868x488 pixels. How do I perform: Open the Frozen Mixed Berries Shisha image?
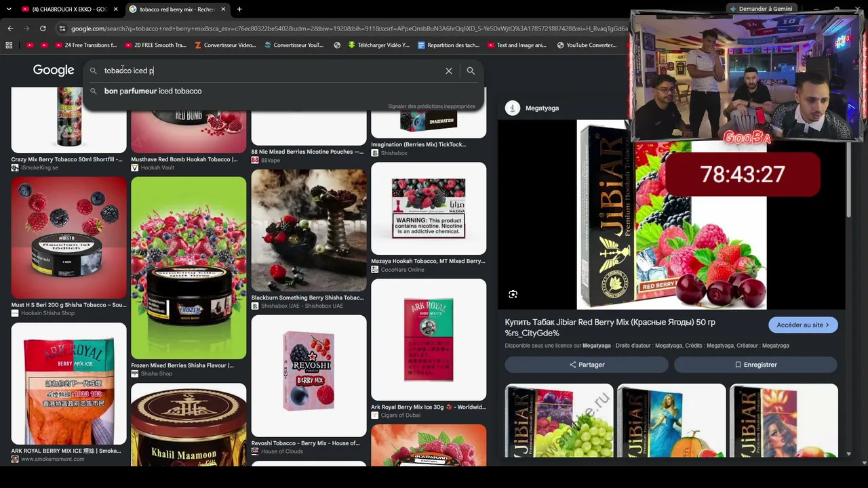click(x=189, y=268)
